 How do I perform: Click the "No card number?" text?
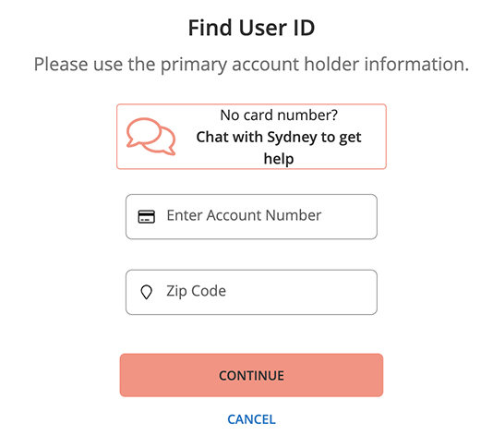(279, 115)
